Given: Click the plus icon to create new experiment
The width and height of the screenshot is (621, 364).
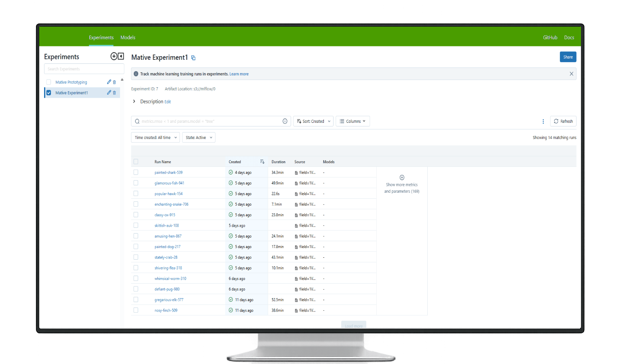Looking at the screenshot, I should tap(114, 56).
